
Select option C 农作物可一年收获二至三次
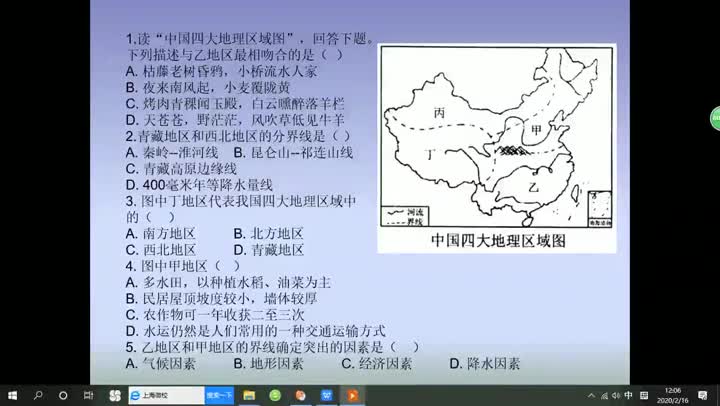(x=215, y=315)
